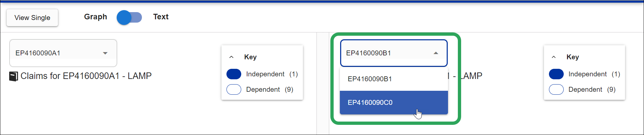This screenshot has height=135, width=644.
Task: Click the Claims for EP4160090A1 - LAMP heading
Action: click(x=86, y=76)
